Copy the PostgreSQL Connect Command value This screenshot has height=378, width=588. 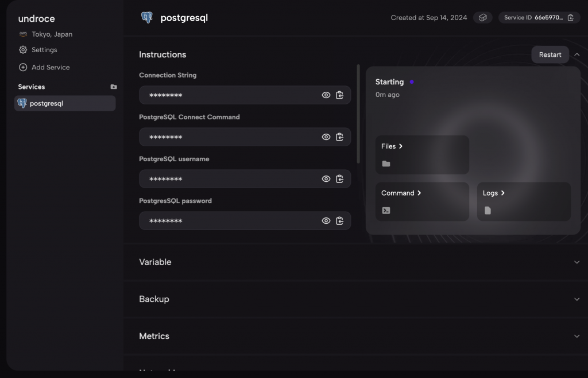(x=339, y=137)
